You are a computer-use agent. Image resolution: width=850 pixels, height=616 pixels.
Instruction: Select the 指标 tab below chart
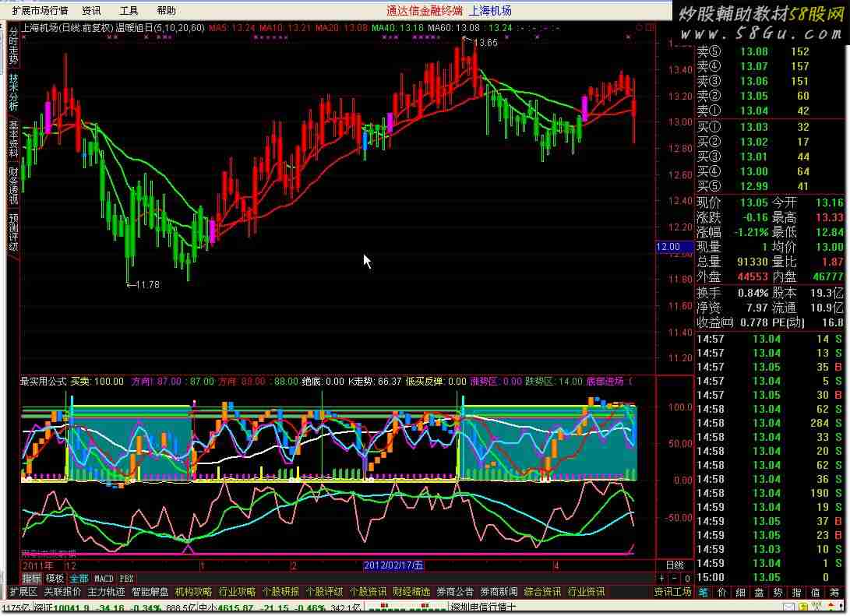coord(31,579)
